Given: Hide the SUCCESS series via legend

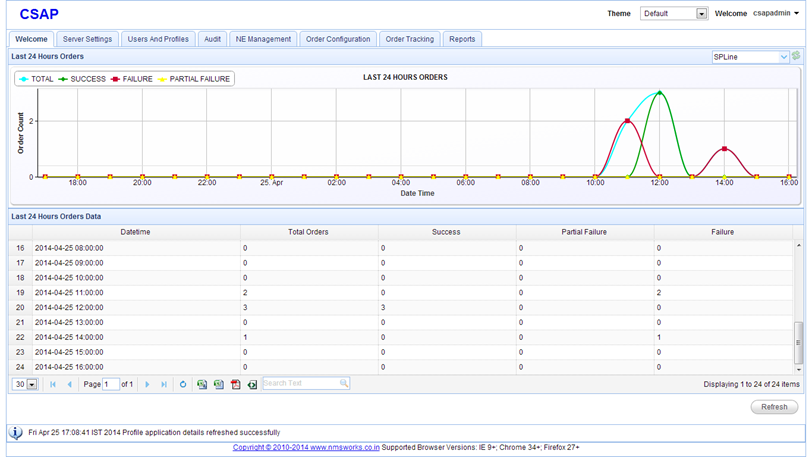Looking at the screenshot, I should coord(82,79).
